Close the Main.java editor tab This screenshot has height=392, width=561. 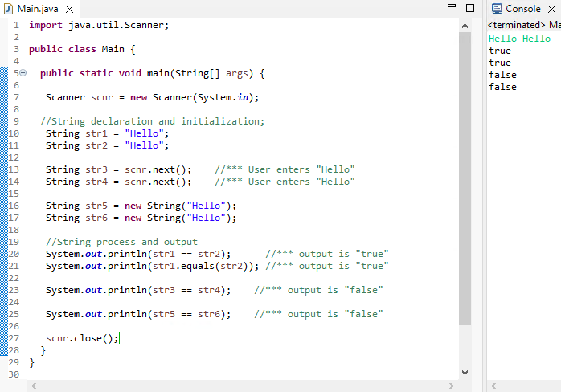coord(70,10)
